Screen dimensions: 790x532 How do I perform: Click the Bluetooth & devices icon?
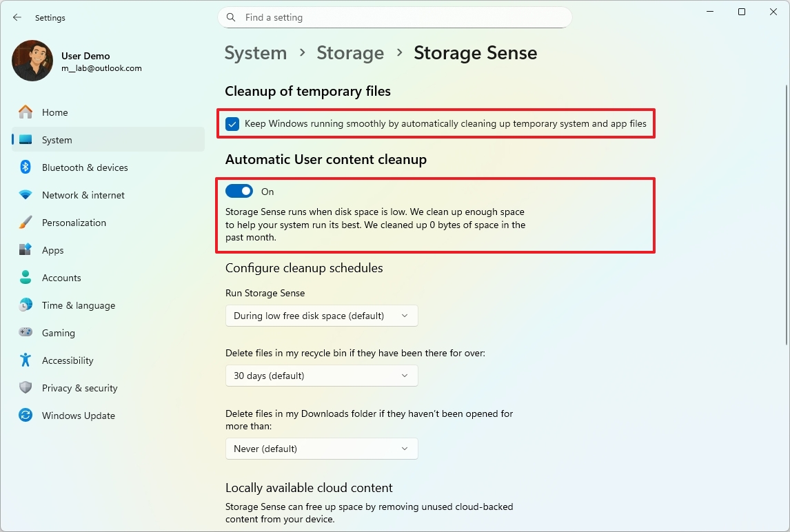point(26,167)
